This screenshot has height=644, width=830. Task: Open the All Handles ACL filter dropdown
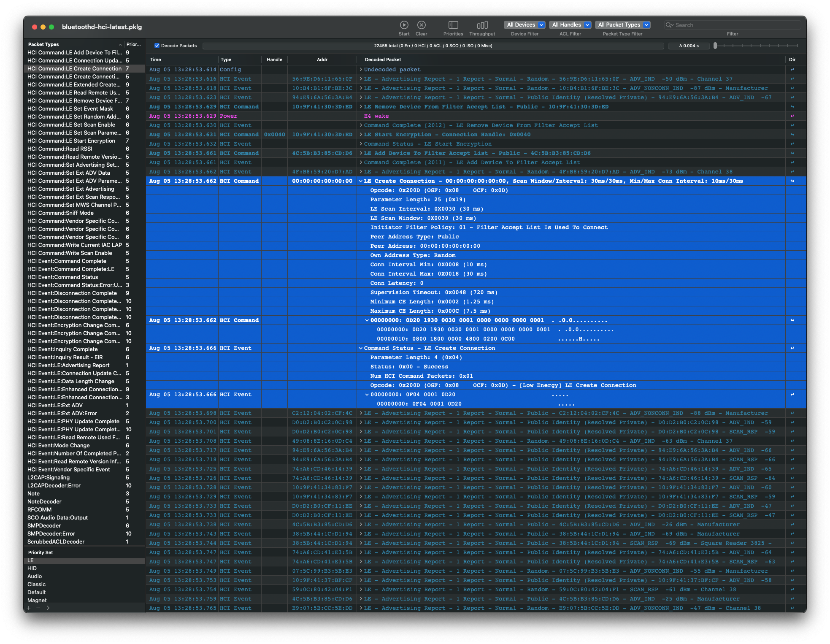pyautogui.click(x=570, y=25)
